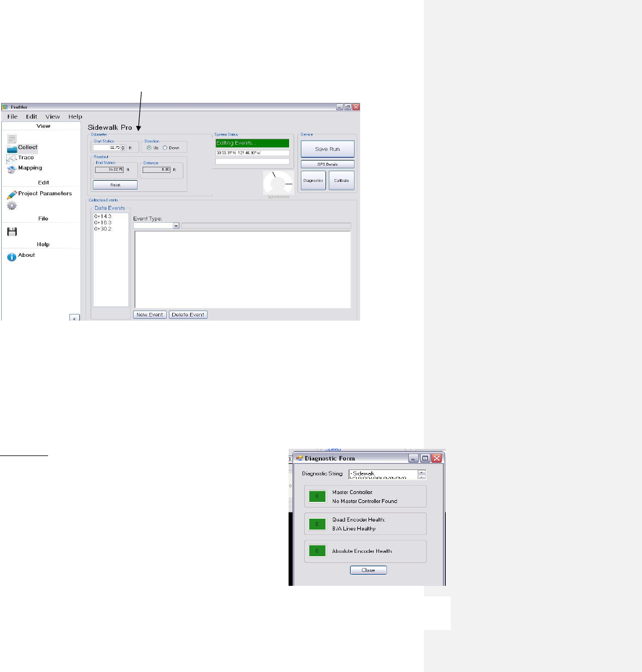Click the Speedometer gauge
Image resolution: width=642 pixels, height=672 pixels.
pyautogui.click(x=278, y=182)
